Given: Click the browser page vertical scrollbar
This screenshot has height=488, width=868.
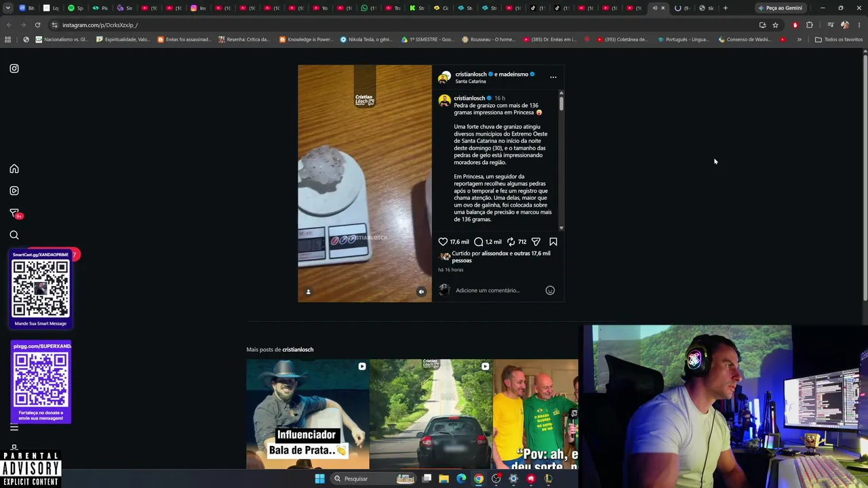Looking at the screenshot, I should (x=865, y=176).
